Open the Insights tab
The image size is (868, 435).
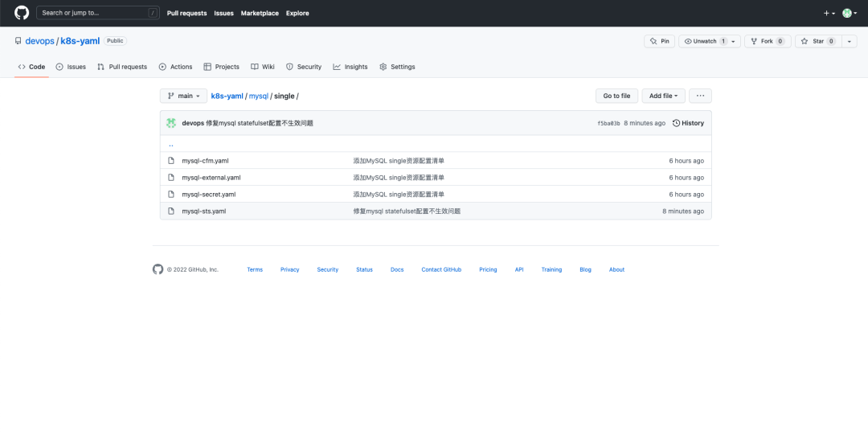click(350, 67)
